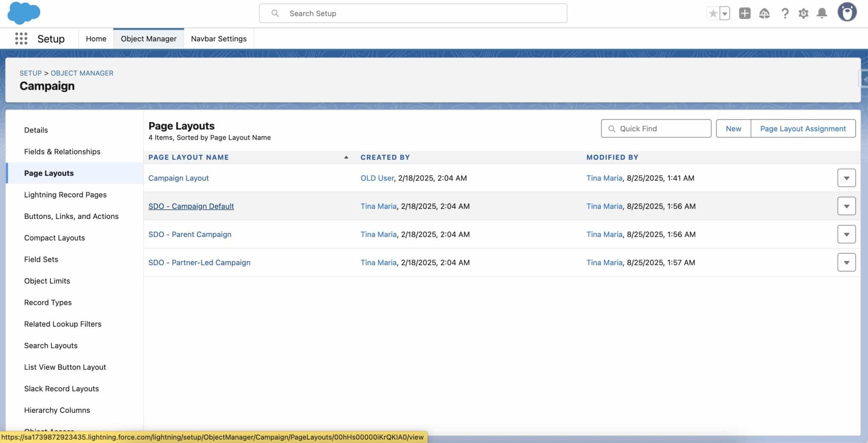Click the Quick Find magnifier icon

tap(612, 129)
